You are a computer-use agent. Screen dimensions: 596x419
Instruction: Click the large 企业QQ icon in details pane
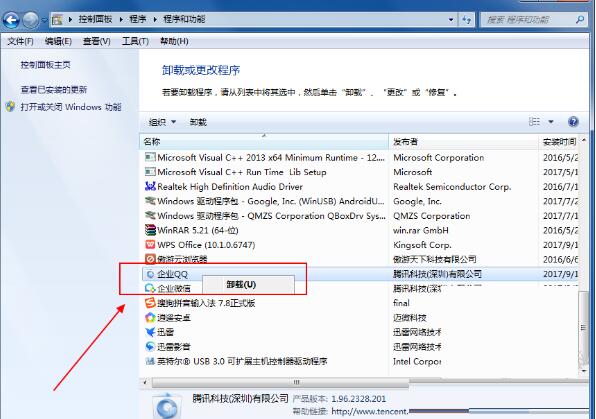166,407
